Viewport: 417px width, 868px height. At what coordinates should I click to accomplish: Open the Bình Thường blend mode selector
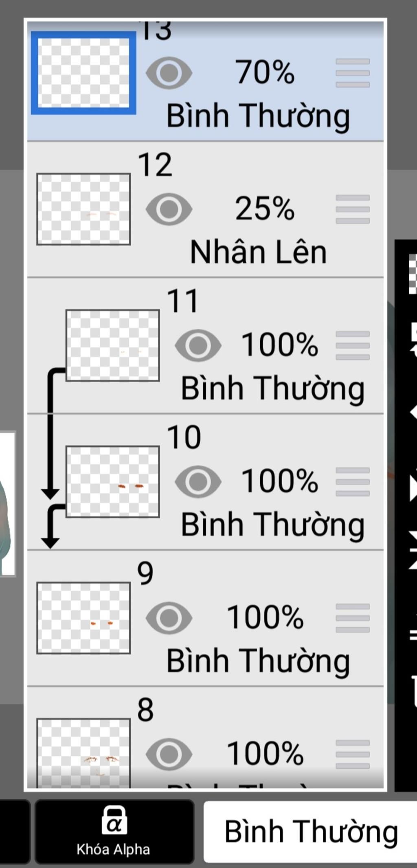coord(310,832)
